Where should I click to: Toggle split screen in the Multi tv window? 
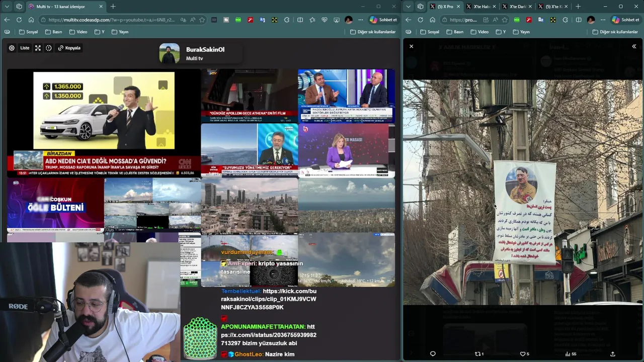[300, 20]
